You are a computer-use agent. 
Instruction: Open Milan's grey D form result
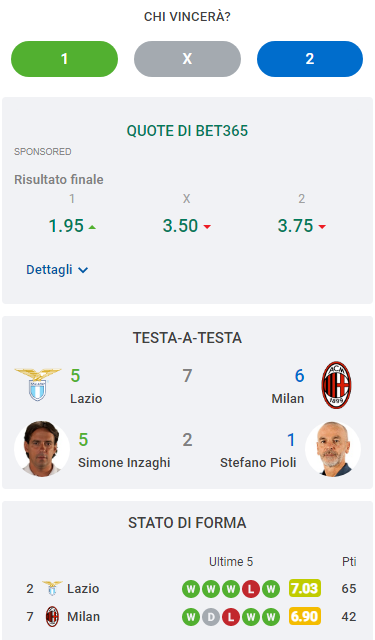pos(211,617)
